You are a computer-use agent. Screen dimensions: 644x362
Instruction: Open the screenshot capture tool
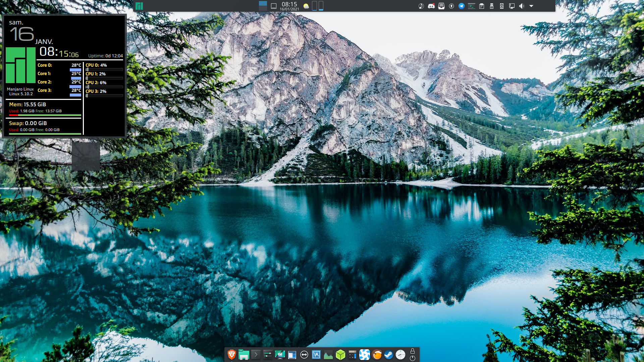[280, 355]
